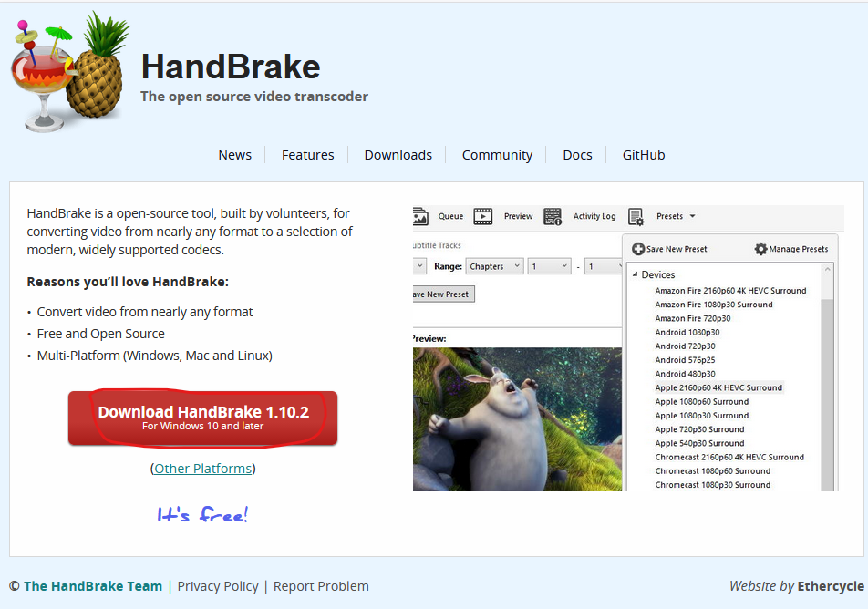Go to the Downloads page
This screenshot has width=868, height=609.
coord(398,155)
